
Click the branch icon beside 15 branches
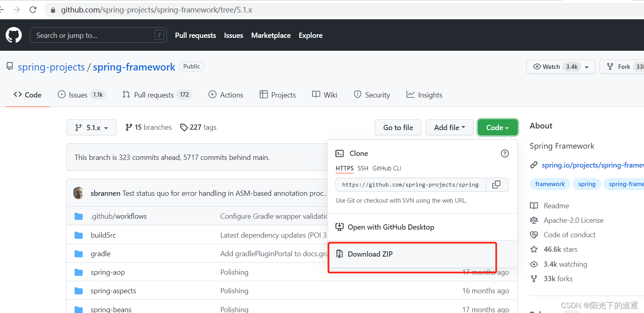(x=129, y=127)
